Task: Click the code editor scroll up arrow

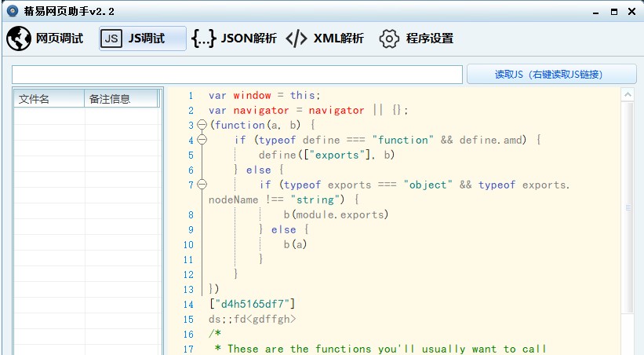Action: pos(628,95)
